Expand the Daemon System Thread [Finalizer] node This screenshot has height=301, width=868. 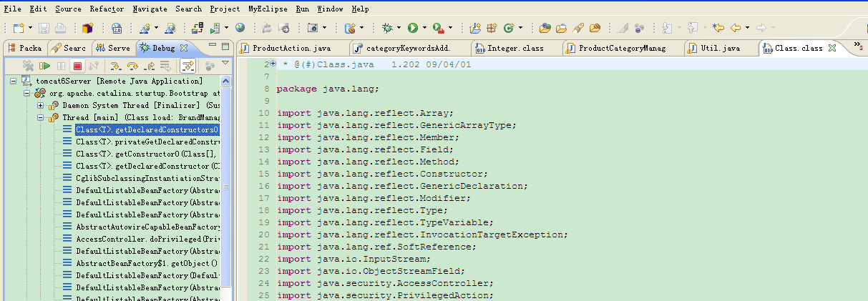pyautogui.click(x=41, y=106)
